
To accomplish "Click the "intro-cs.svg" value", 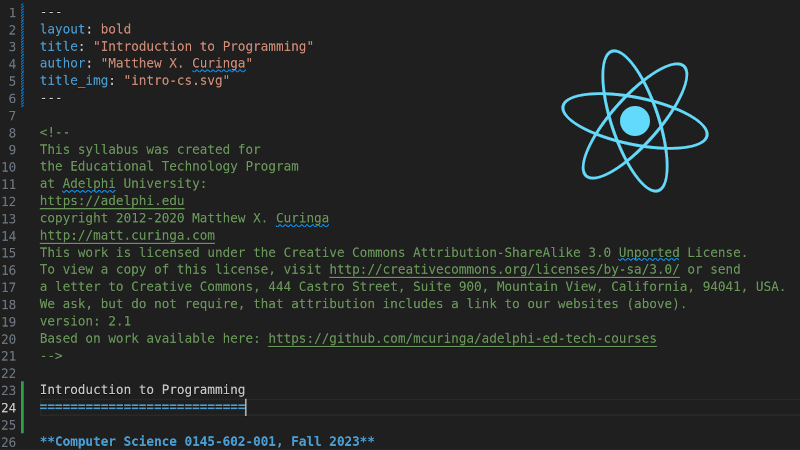I will coord(177,81).
